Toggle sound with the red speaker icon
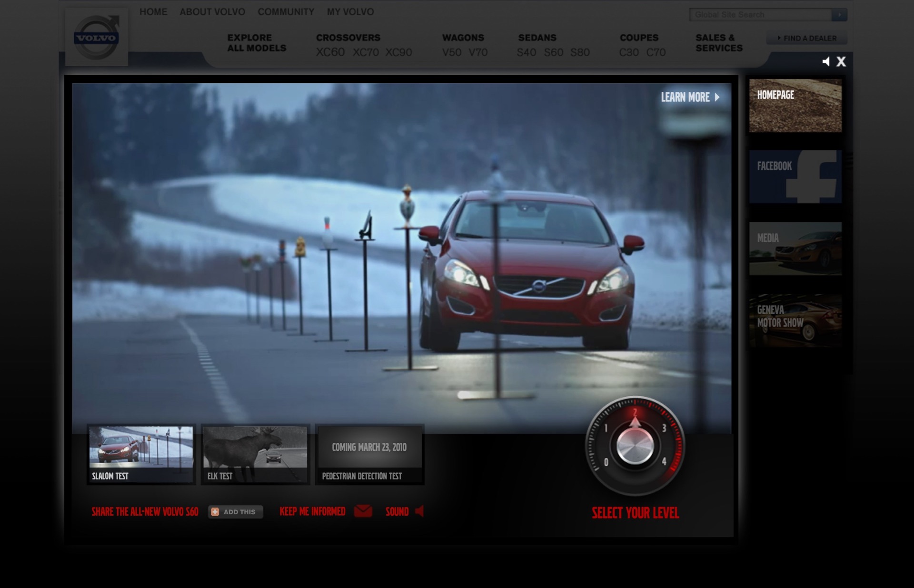 419,511
